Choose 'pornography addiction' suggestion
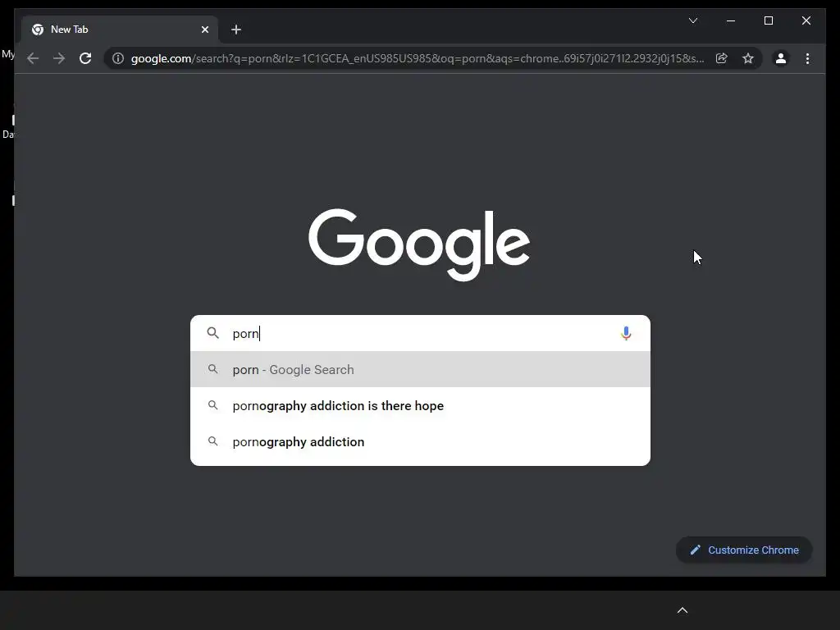Image resolution: width=840 pixels, height=630 pixels. click(x=421, y=441)
